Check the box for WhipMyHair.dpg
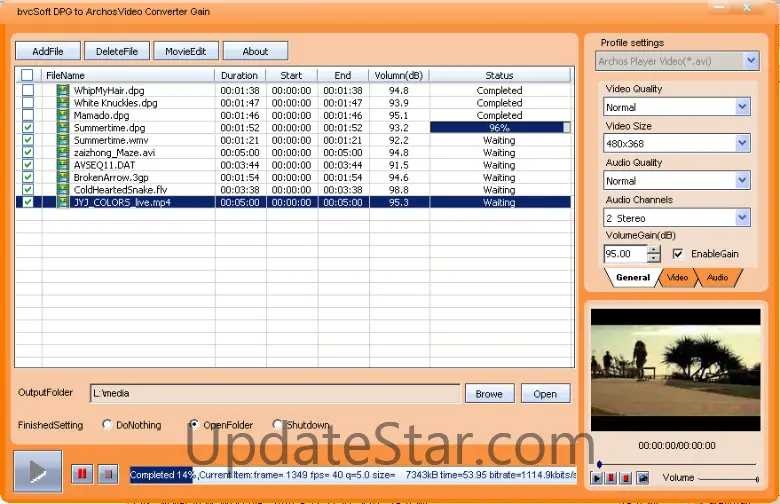Screen dimensions: 780x504 pyautogui.click(x=28, y=90)
